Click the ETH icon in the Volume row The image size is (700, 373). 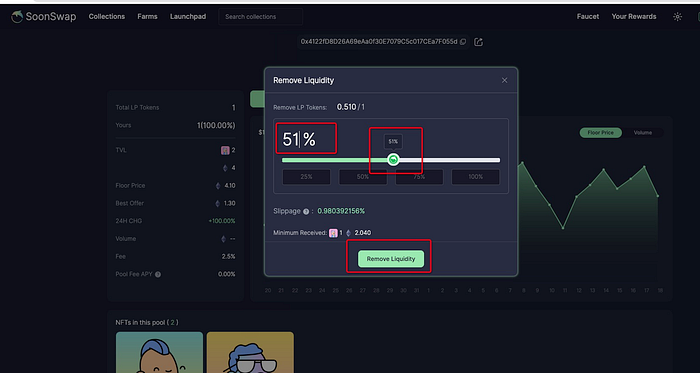pos(223,239)
